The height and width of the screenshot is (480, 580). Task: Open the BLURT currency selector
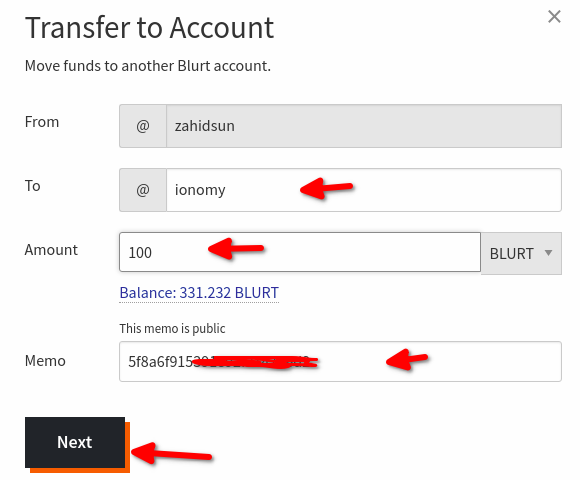click(x=521, y=253)
